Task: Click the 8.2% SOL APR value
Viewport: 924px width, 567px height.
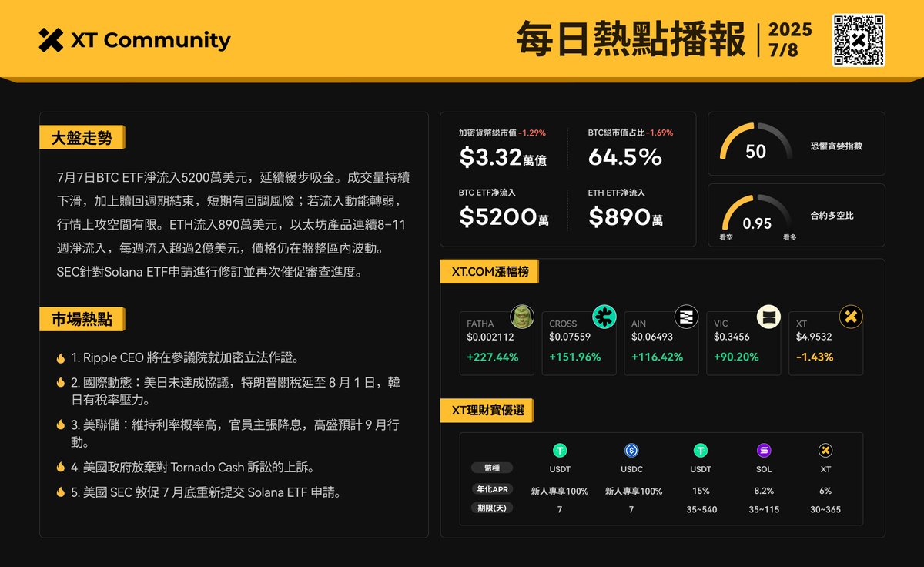Action: (764, 491)
